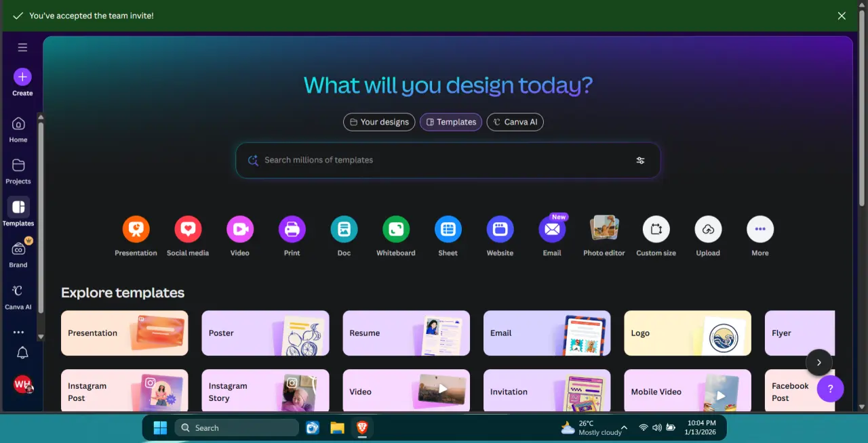
Task: Set a Custom size design
Action: tap(656, 236)
